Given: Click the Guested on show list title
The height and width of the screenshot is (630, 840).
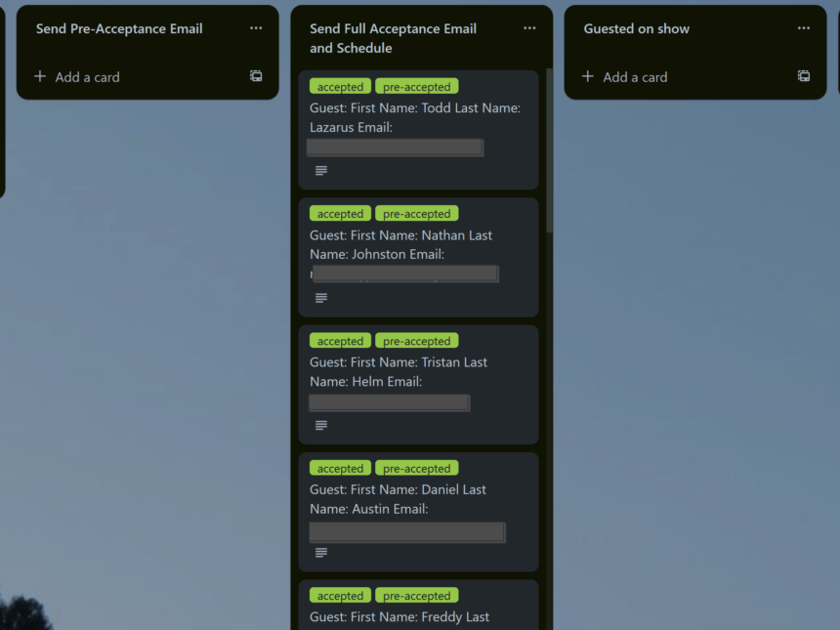Looking at the screenshot, I should tap(636, 29).
